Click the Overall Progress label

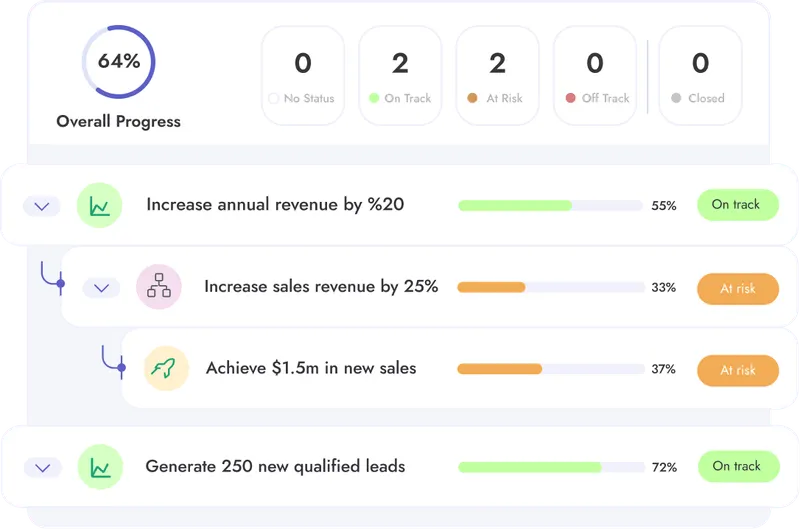coord(118,121)
